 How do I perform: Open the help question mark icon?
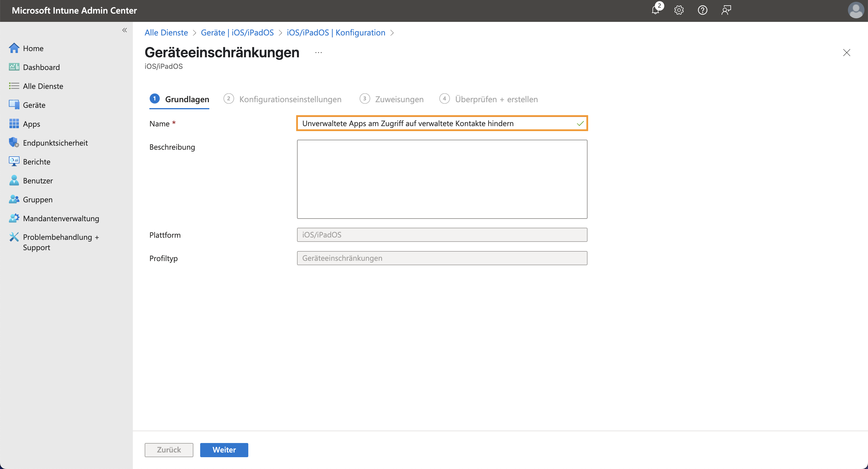click(x=703, y=10)
